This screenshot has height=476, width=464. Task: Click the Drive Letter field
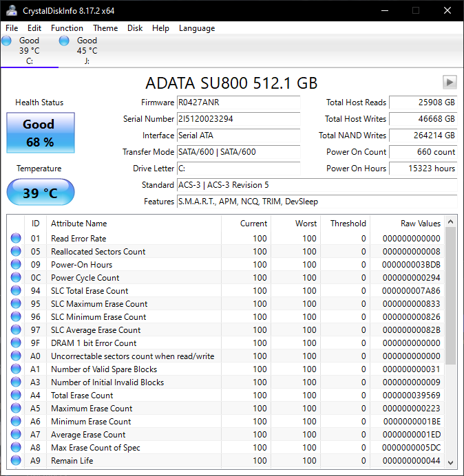click(238, 168)
